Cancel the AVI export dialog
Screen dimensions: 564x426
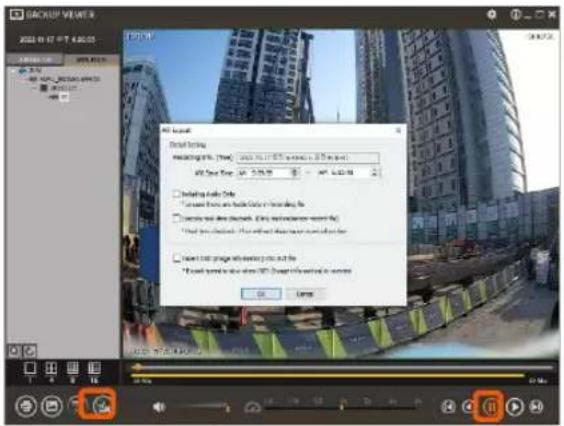[x=305, y=294]
